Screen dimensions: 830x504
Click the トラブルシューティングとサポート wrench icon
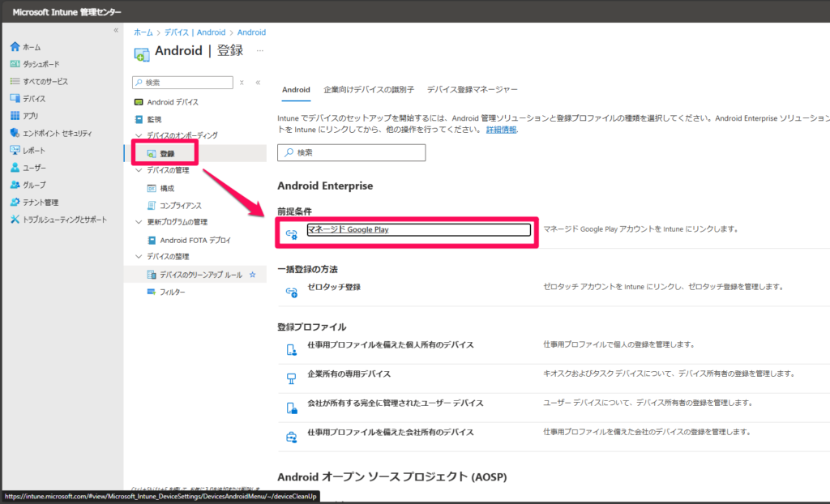[15, 219]
